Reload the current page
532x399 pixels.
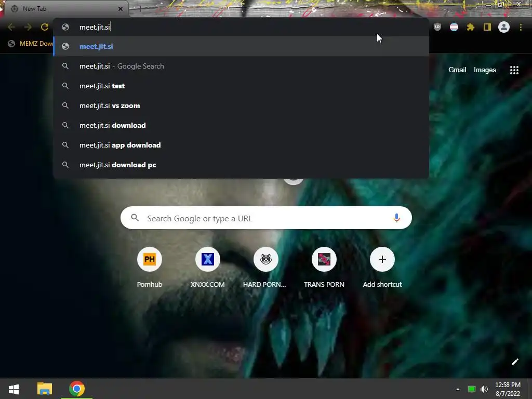(x=45, y=27)
